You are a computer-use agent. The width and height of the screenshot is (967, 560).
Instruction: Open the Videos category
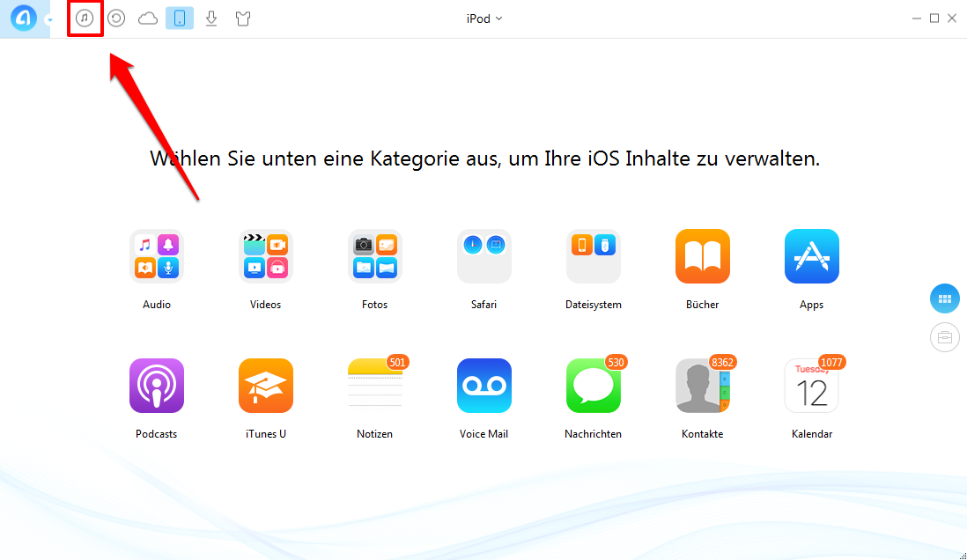pos(266,256)
